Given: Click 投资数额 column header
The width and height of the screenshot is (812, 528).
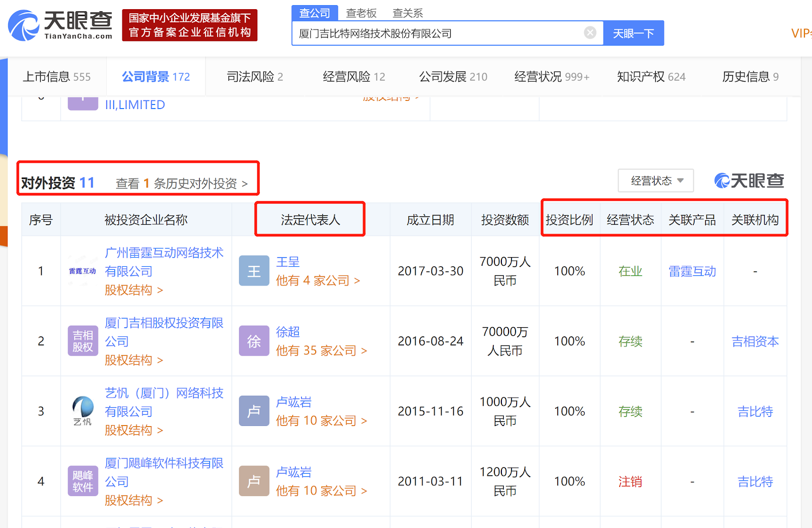Looking at the screenshot, I should [505, 220].
